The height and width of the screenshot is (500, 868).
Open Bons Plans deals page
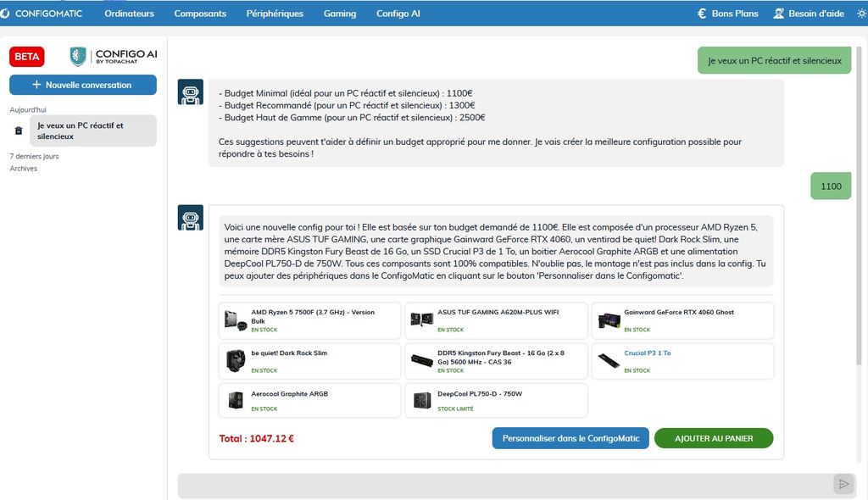tap(735, 14)
